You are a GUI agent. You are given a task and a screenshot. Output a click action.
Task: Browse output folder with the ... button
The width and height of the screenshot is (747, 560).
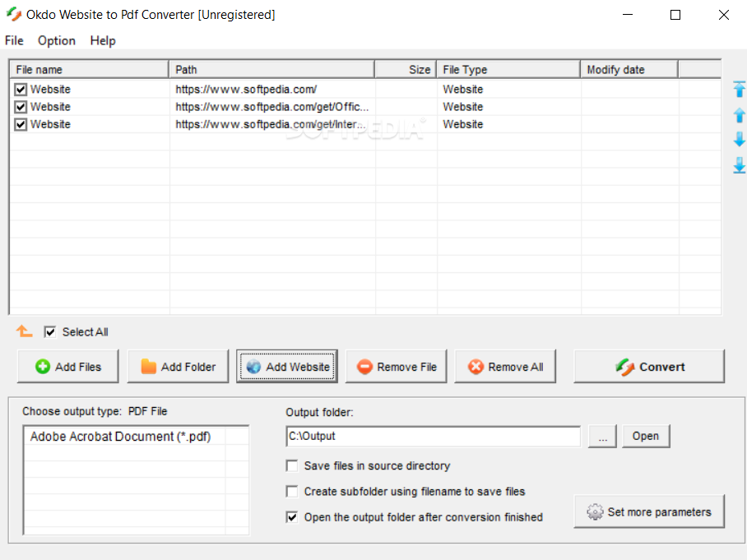pos(603,436)
